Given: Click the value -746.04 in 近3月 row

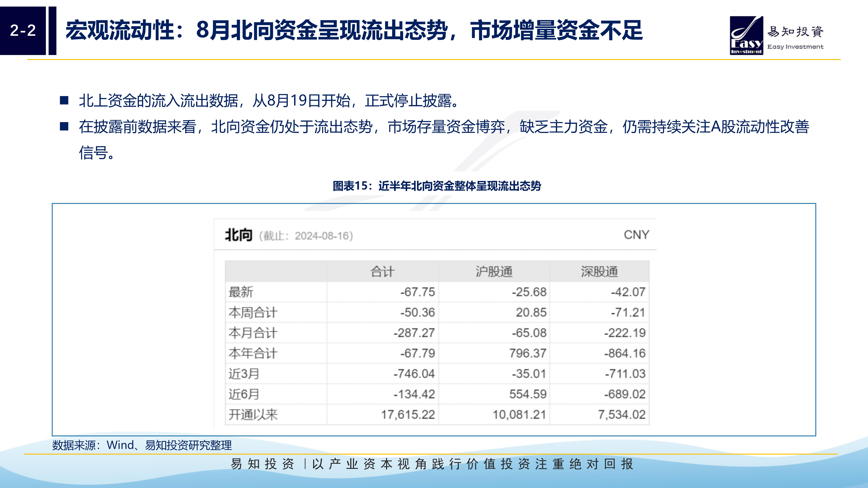Looking at the screenshot, I should pos(414,374).
